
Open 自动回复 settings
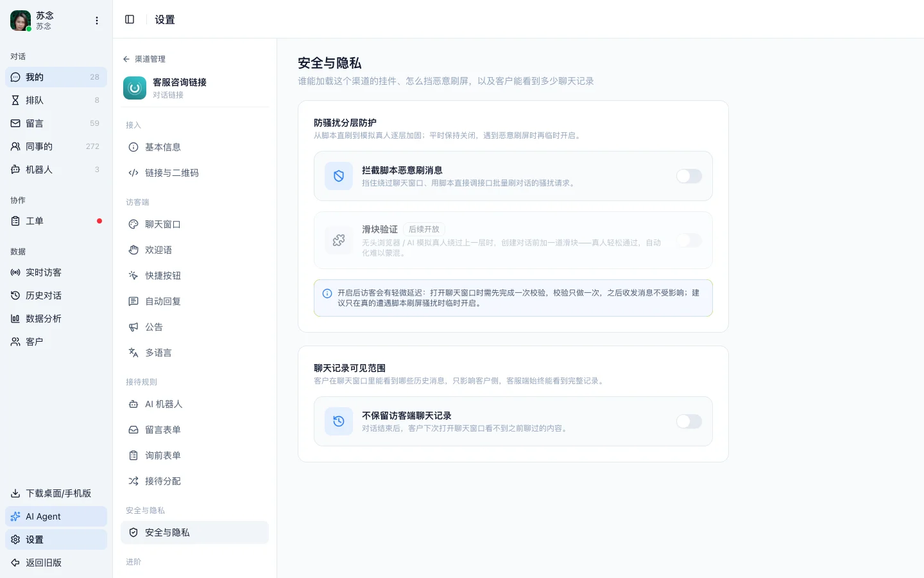coord(194,301)
